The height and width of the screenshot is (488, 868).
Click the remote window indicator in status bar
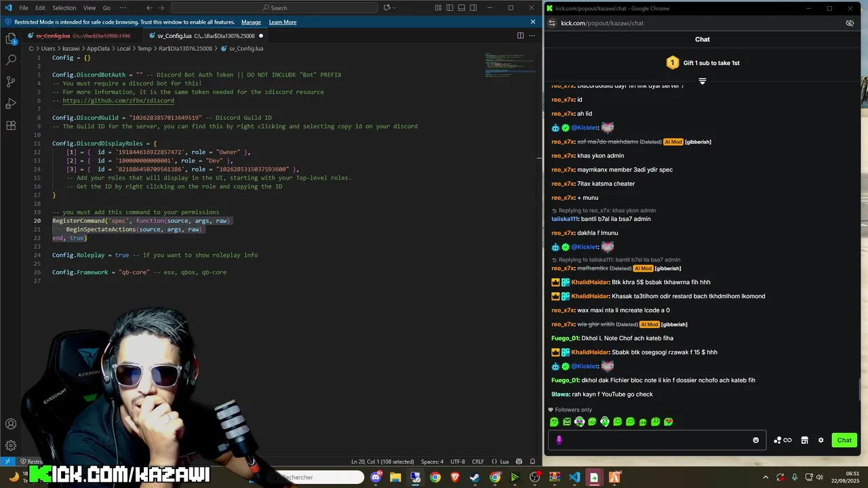[8, 462]
